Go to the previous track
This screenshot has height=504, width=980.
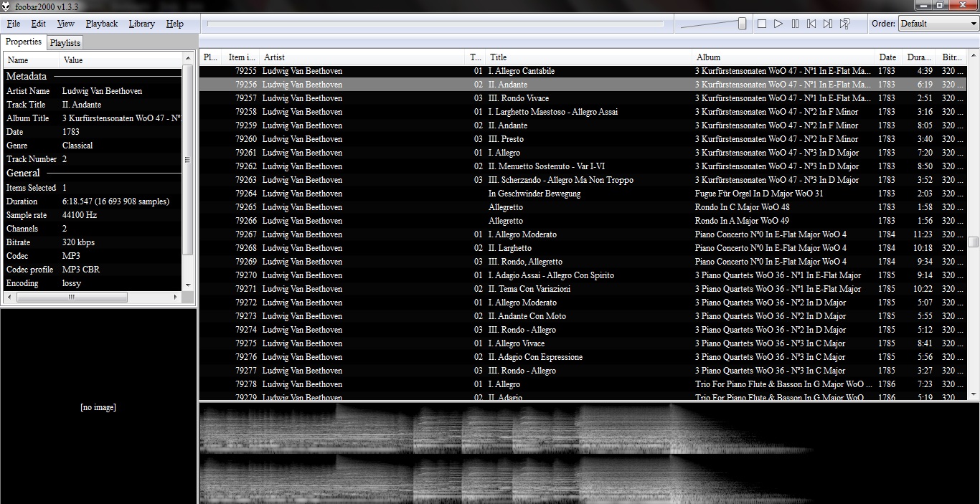click(x=811, y=24)
